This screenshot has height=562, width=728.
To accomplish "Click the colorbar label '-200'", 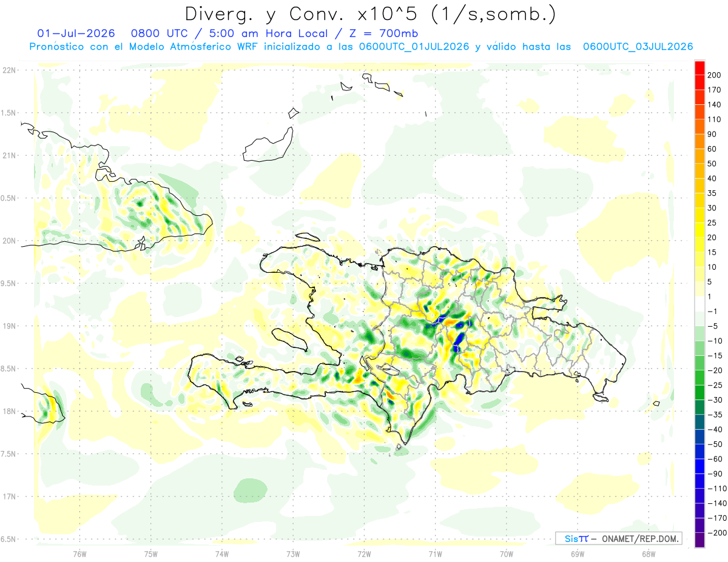I will (x=717, y=533).
